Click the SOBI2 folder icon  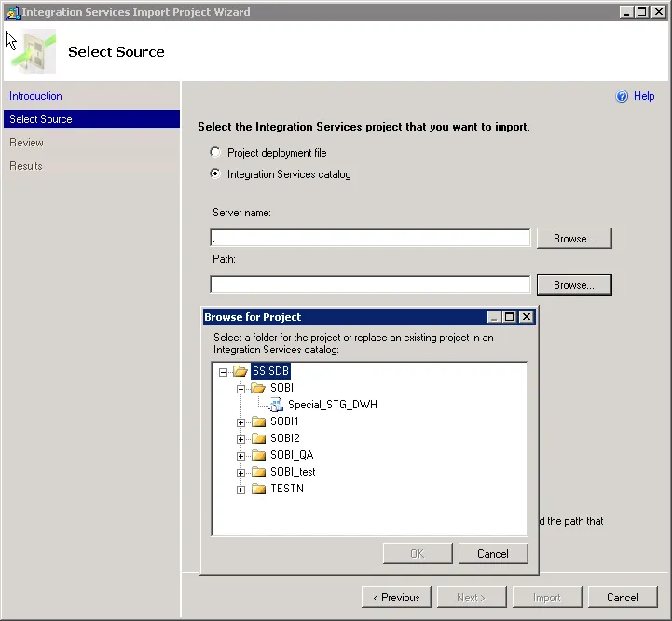(258, 438)
